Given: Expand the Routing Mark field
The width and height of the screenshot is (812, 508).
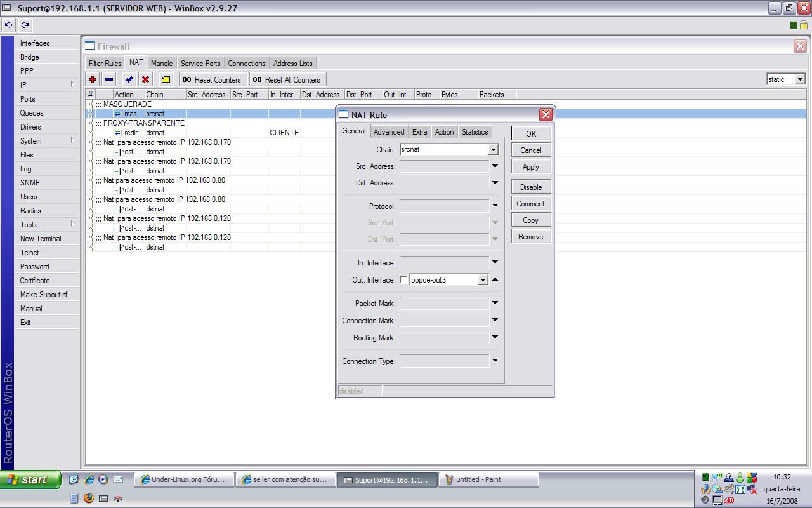Looking at the screenshot, I should coord(495,337).
